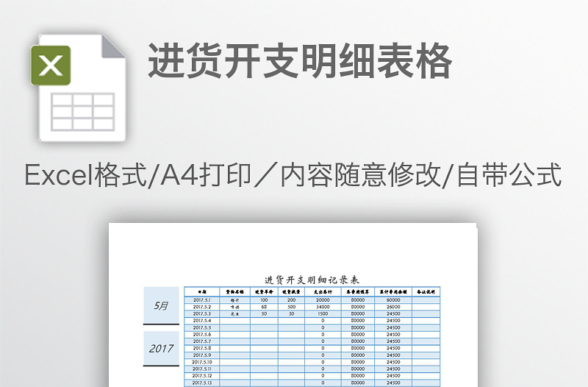Select the date cell 2017.5.3
This screenshot has height=387, width=588.
(x=201, y=314)
